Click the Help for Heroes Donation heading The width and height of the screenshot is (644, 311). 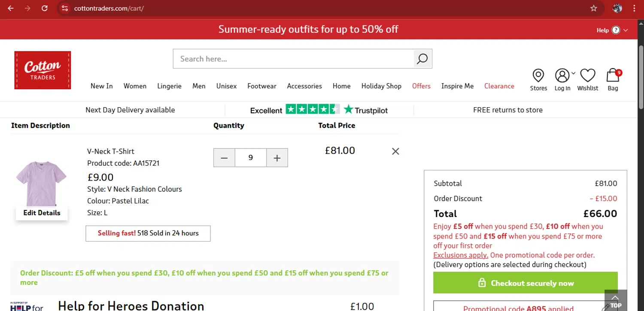click(131, 305)
